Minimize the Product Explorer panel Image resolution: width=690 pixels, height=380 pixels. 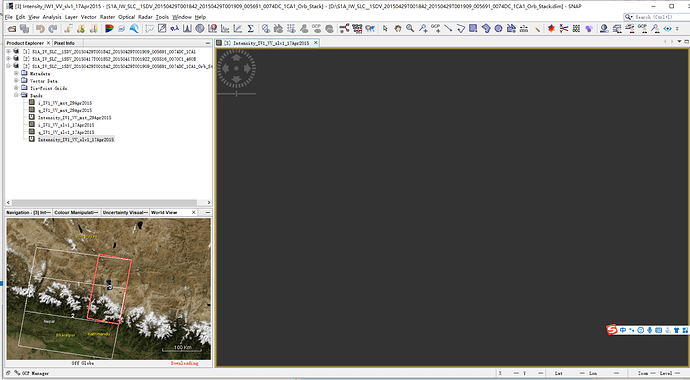coord(208,43)
